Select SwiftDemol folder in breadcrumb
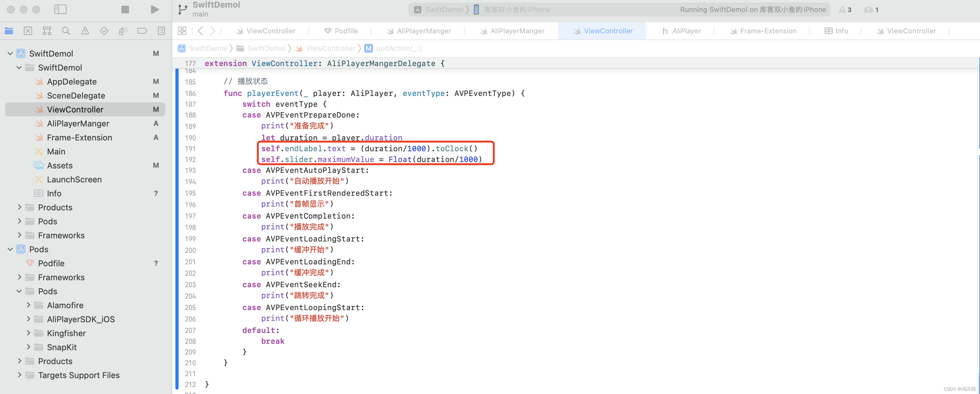 click(x=261, y=48)
